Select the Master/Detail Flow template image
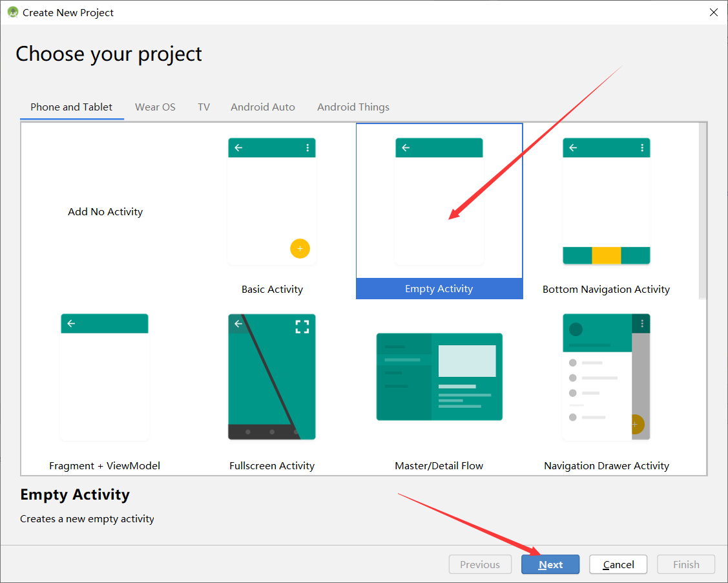The height and width of the screenshot is (583, 728). coord(439,377)
